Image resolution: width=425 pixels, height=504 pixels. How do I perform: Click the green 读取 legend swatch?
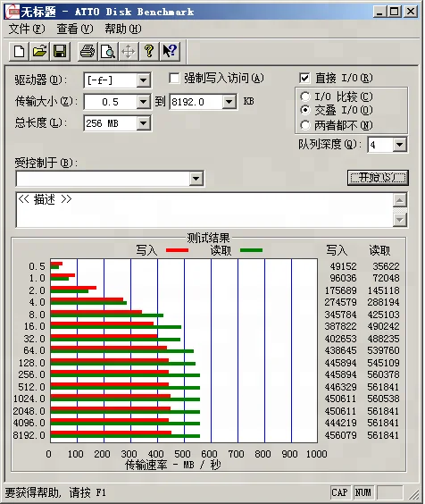[x=251, y=250]
